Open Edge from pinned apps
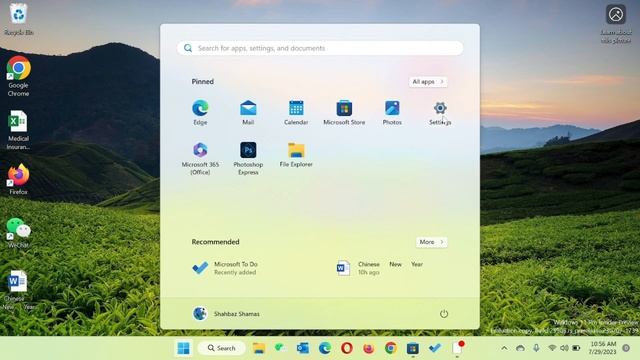 pos(200,112)
